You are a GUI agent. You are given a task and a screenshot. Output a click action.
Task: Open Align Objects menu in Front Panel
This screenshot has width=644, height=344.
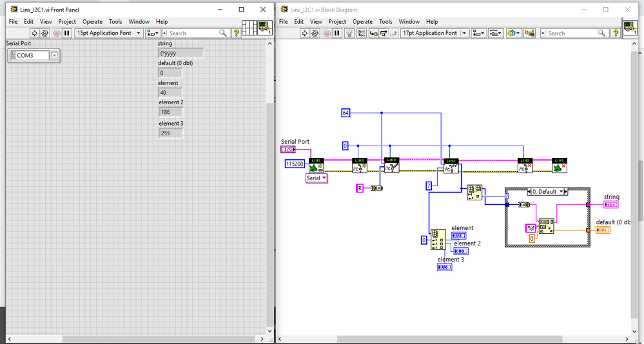click(x=153, y=33)
